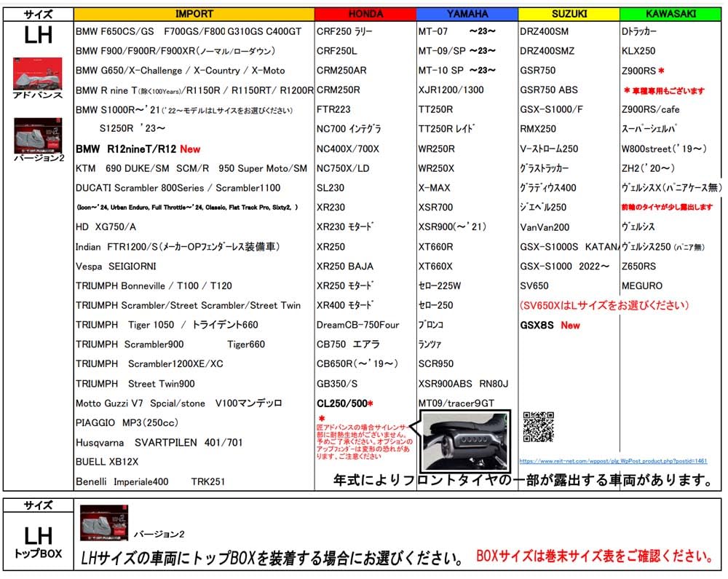Click the MT09/tracer9GT entry
Screen dimensions: 728x579
(456, 403)
